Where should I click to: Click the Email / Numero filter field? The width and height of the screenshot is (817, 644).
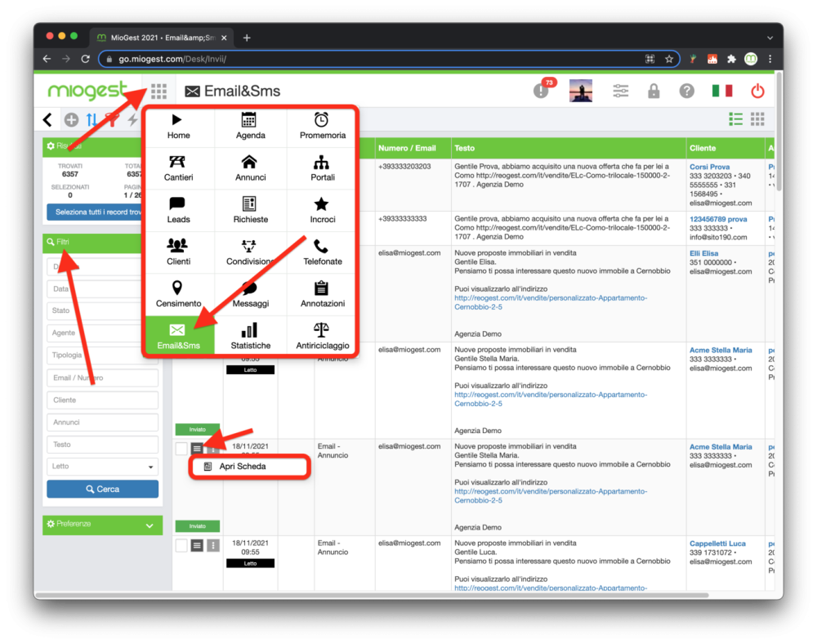click(103, 378)
